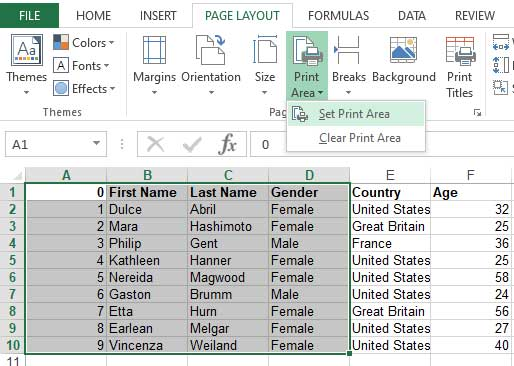Select the cell containing Brumm

coord(228,294)
